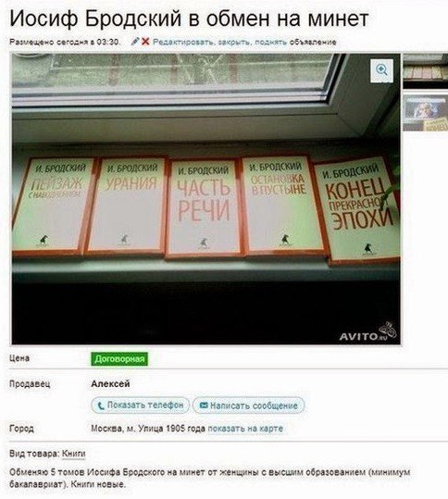The height and width of the screenshot is (499, 448).
Task: Click the seller name Алексей
Action: point(110,384)
